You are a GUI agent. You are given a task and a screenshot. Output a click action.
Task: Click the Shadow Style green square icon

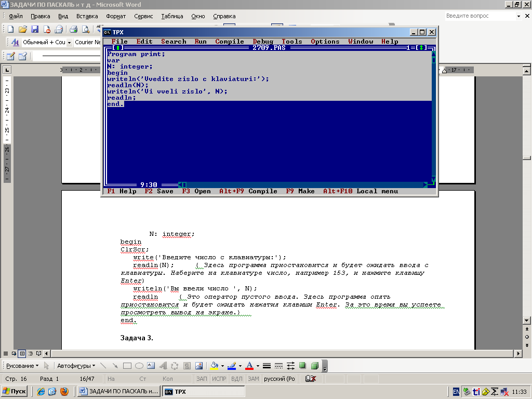tap(302, 366)
